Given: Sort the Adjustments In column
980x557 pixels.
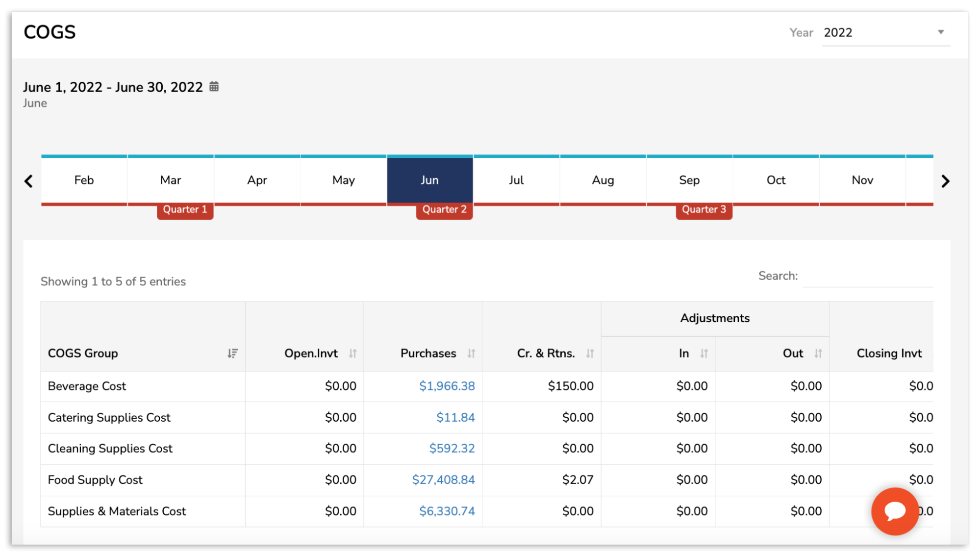Looking at the screenshot, I should [704, 353].
